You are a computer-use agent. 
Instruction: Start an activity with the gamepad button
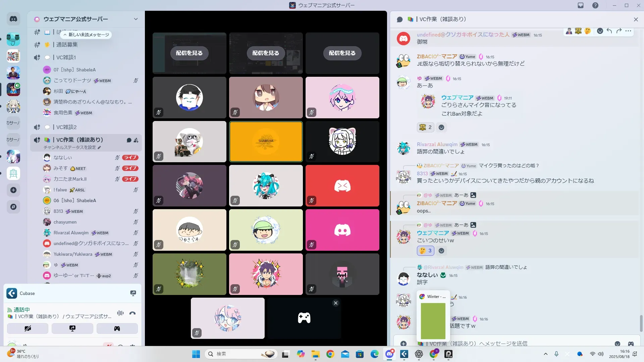point(117,328)
